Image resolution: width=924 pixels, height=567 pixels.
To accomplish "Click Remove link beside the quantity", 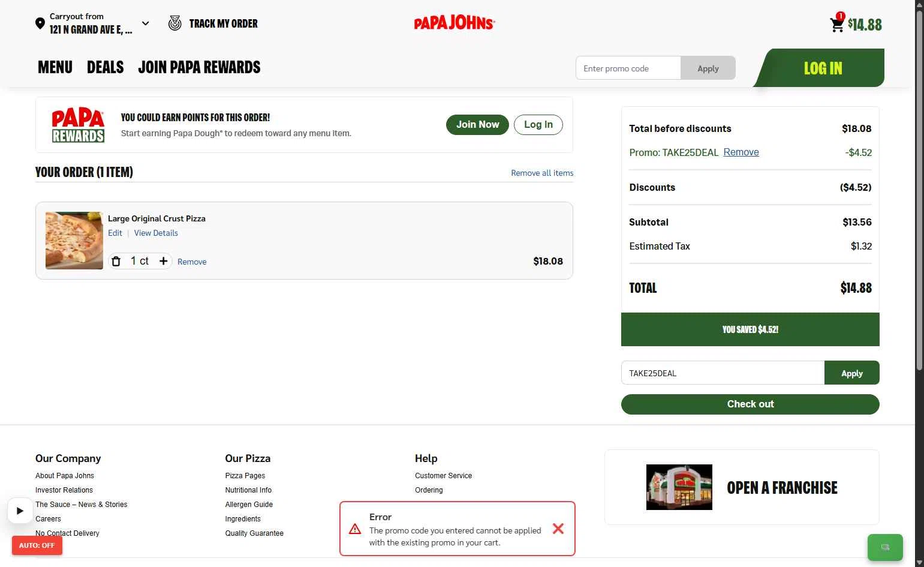I will point(192,262).
